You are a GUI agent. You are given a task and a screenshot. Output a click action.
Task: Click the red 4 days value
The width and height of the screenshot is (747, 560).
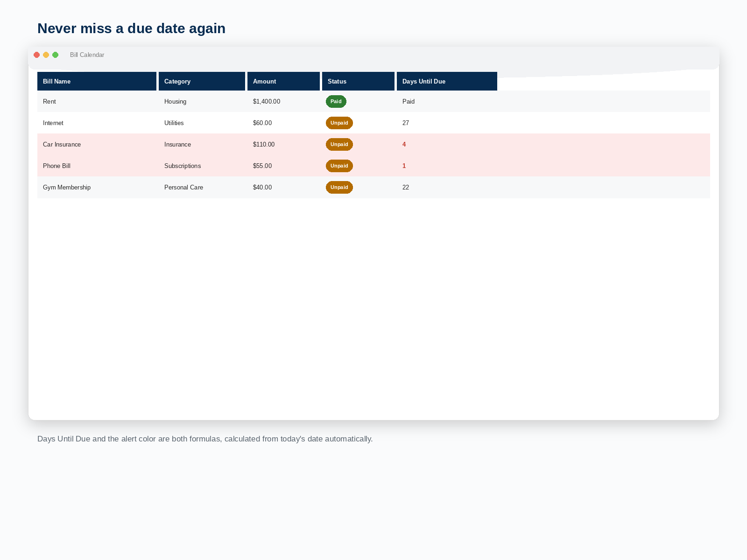point(404,144)
